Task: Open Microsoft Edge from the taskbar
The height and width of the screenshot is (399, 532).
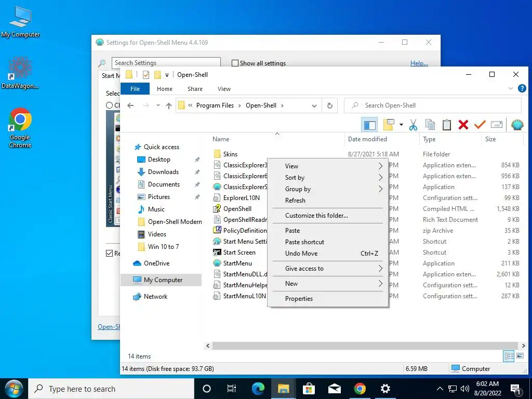Action: [x=258, y=389]
